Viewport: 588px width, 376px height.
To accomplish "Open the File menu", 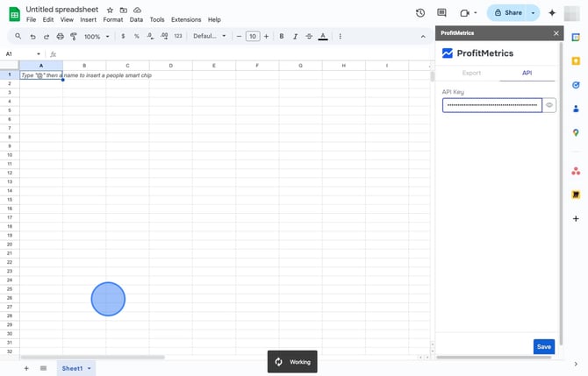I will 31,20.
